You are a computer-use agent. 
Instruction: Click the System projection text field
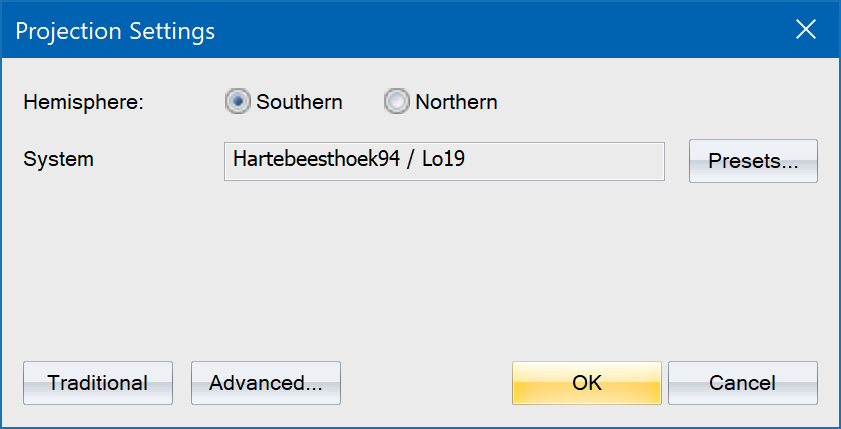pos(444,161)
